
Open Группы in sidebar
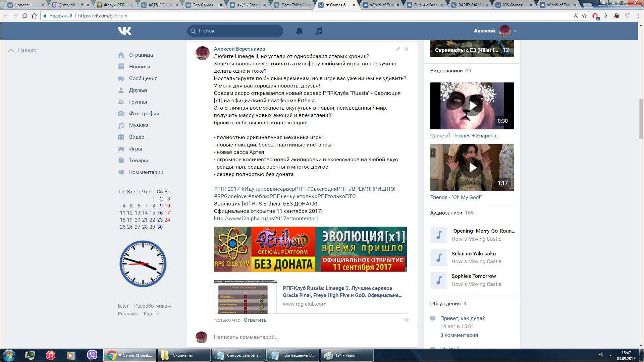coord(138,102)
